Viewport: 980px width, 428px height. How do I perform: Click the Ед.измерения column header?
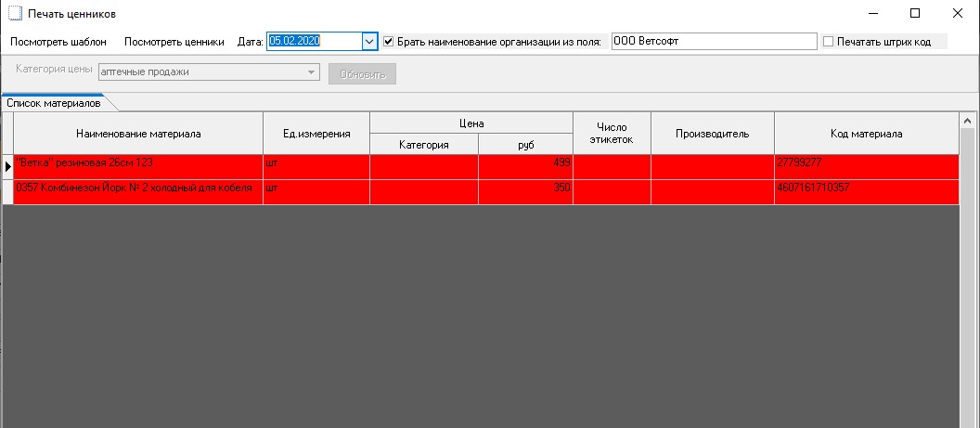point(316,134)
